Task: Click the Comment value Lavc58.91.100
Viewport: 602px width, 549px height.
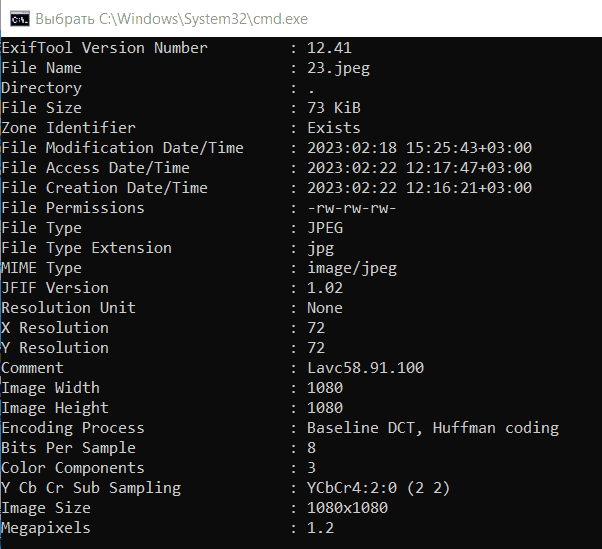Action: point(365,368)
